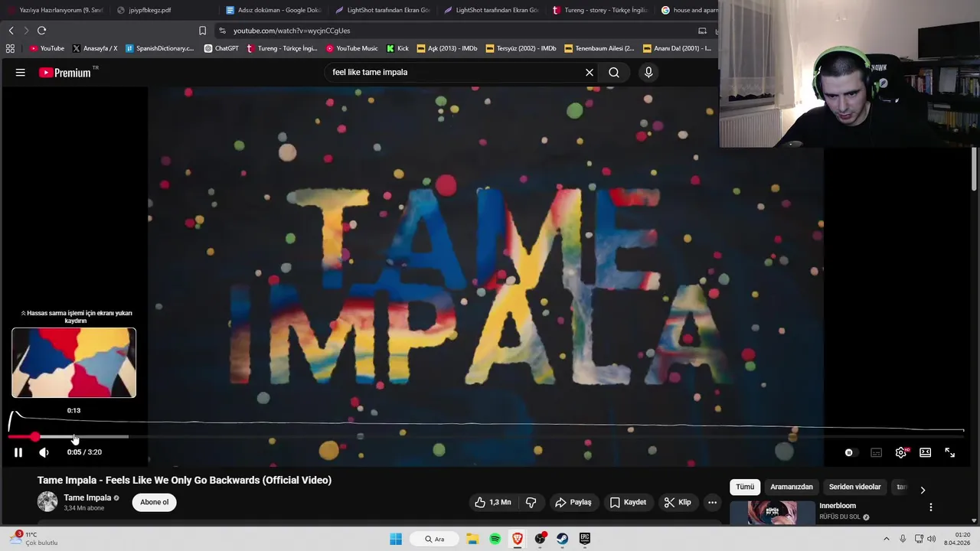Share the video via Paylaş button

[573, 503]
